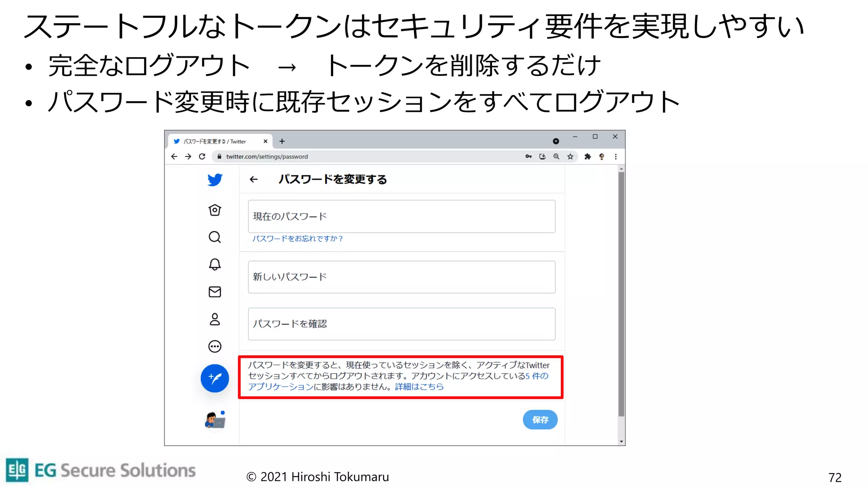The width and height of the screenshot is (868, 488).
Task: Open the Home icon in Twitter sidebar
Action: [x=215, y=210]
